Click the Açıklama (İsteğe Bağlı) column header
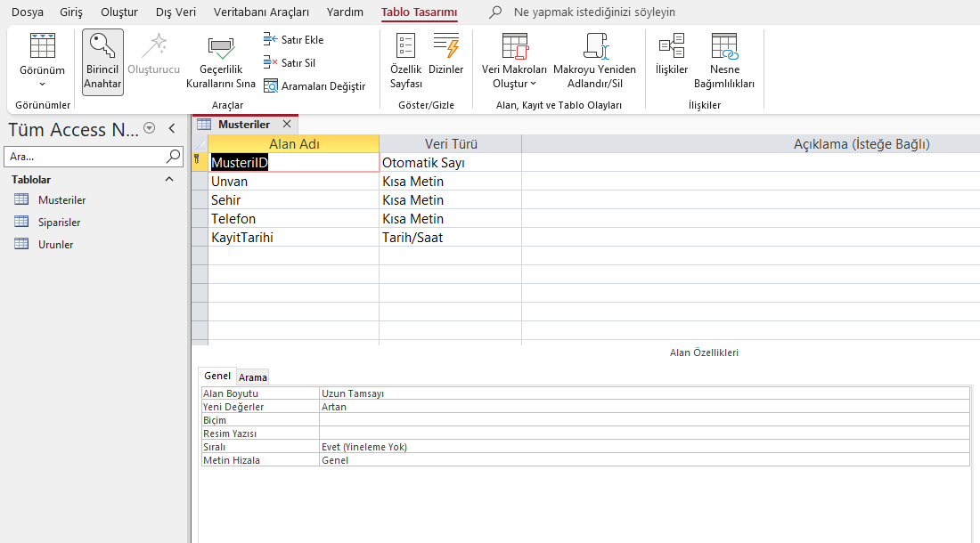Image resolution: width=980 pixels, height=543 pixels. click(862, 144)
